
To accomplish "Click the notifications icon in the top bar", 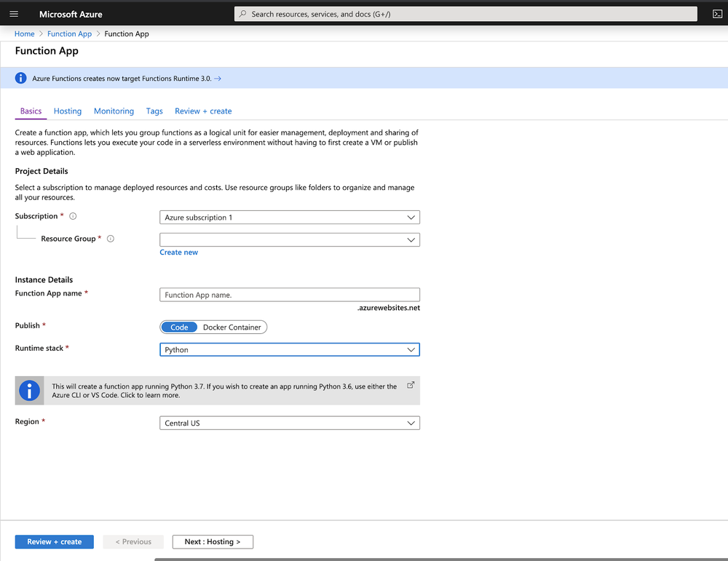I will point(716,13).
